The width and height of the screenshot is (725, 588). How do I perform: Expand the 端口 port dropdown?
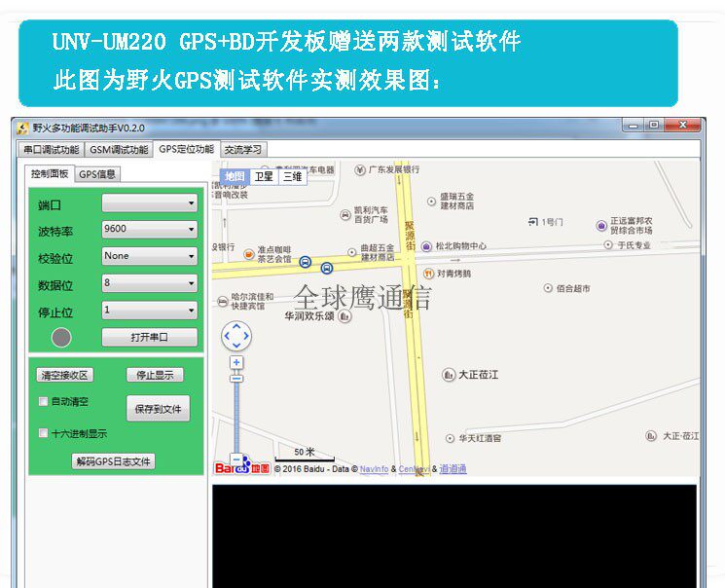click(x=149, y=203)
